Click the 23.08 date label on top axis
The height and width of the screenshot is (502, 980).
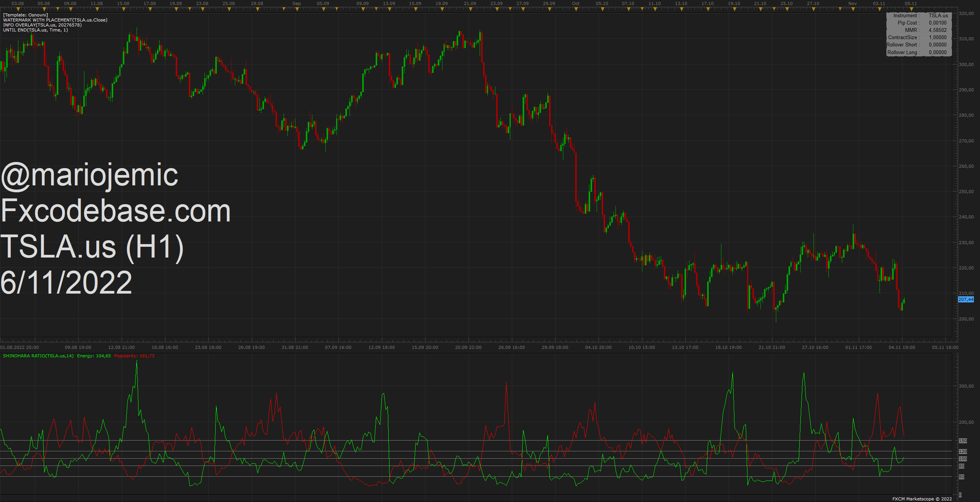[x=202, y=3]
